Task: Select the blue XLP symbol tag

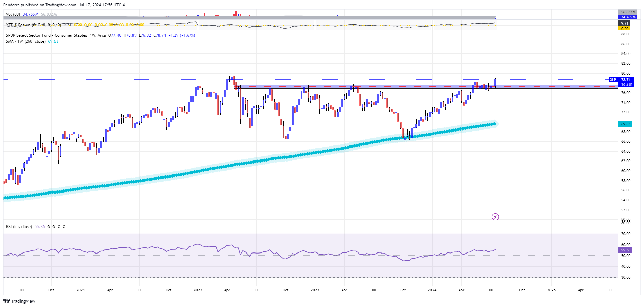Action: (x=613, y=80)
